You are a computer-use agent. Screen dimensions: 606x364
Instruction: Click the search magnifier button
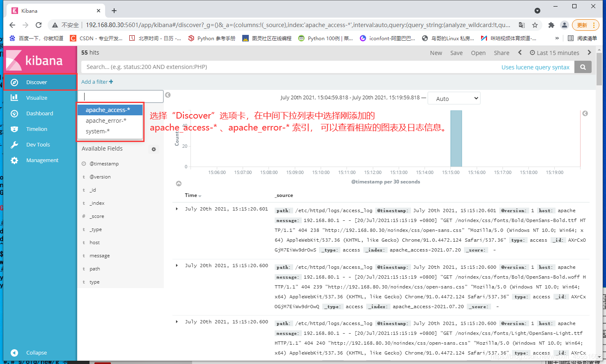click(x=583, y=67)
